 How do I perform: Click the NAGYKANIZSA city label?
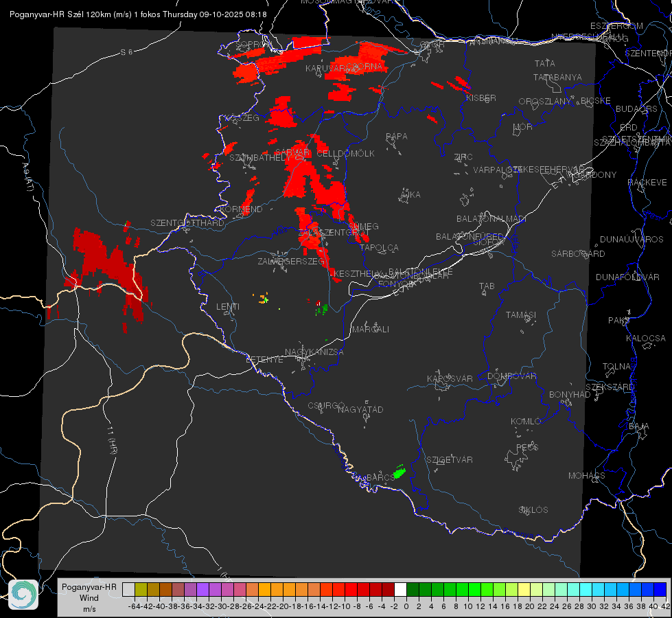point(314,352)
